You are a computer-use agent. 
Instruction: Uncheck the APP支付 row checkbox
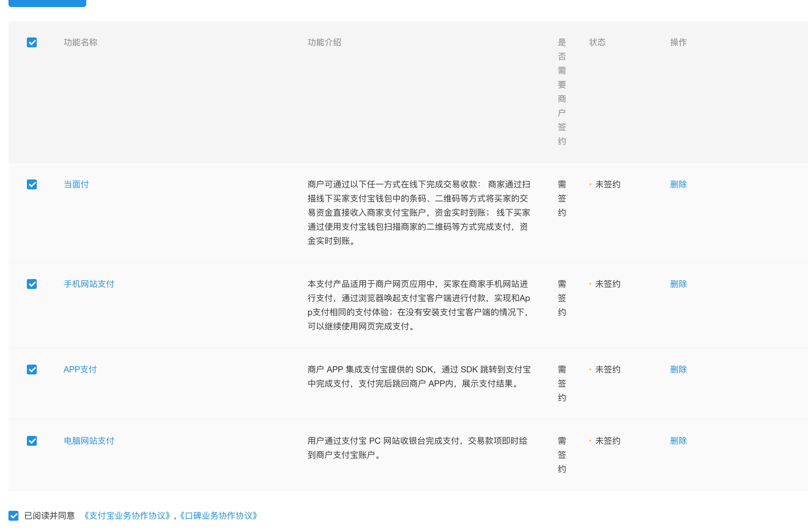[x=31, y=369]
